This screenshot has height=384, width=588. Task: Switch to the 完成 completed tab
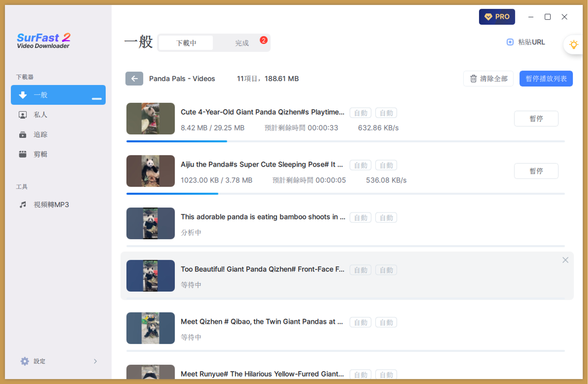pos(242,43)
